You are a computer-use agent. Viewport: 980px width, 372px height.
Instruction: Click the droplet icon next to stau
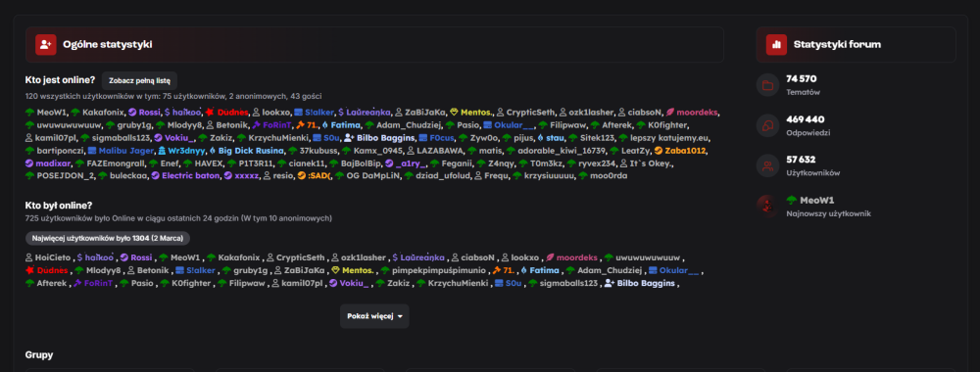tap(541, 138)
